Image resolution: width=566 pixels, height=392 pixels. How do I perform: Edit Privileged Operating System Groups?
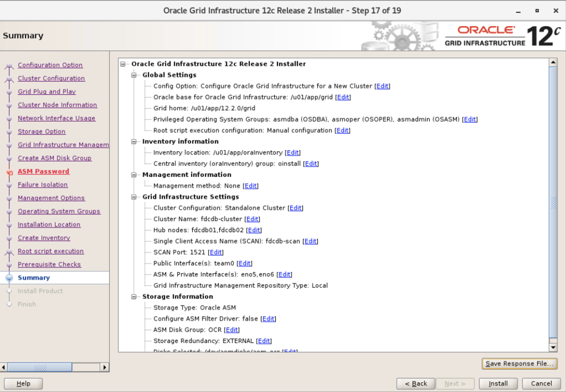[x=470, y=119]
